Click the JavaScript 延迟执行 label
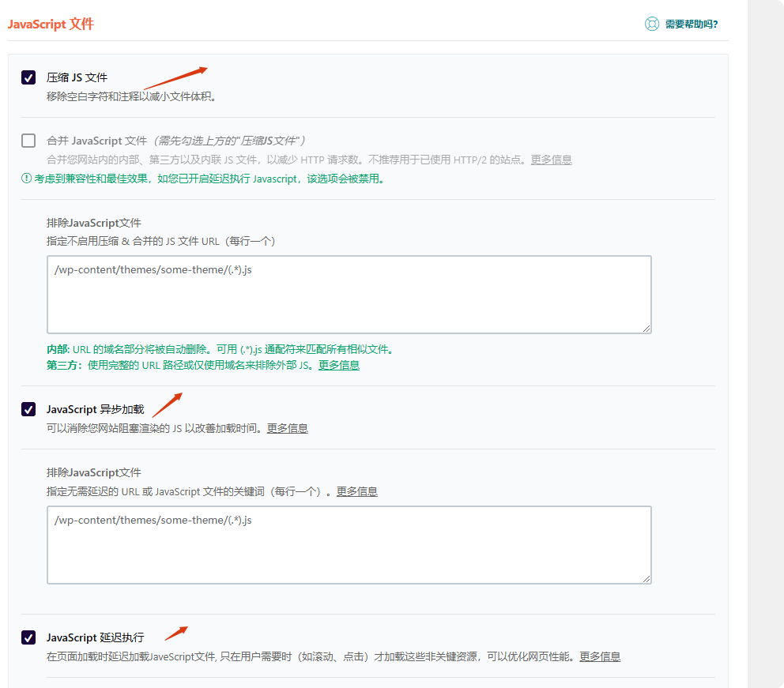Screen dimensions: 784x688 95,637
